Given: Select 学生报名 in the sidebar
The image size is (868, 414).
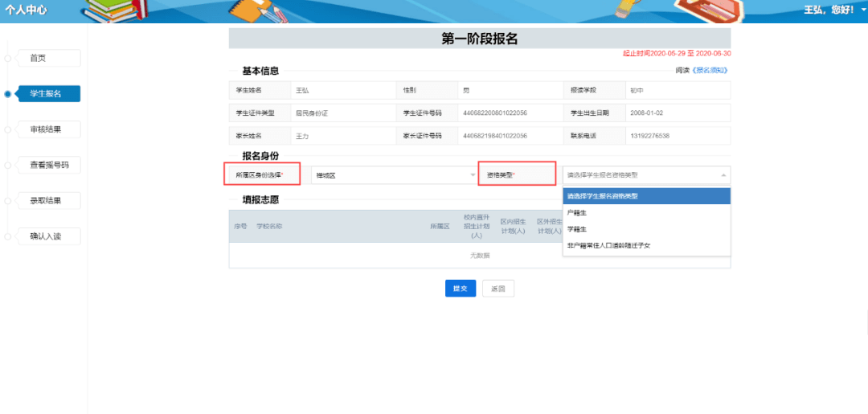Looking at the screenshot, I should click(x=49, y=94).
